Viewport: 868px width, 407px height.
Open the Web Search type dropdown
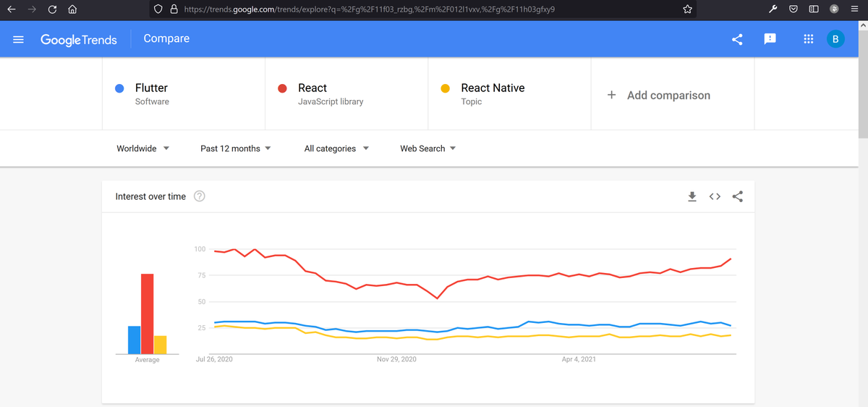pyautogui.click(x=428, y=148)
